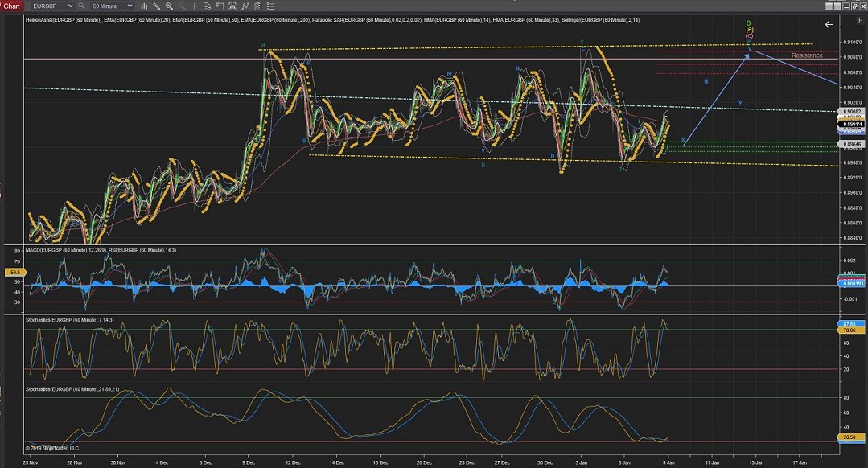Viewport: 868px width, 468px height.
Task: Open the Data Box document icon
Action: (x=206, y=6)
